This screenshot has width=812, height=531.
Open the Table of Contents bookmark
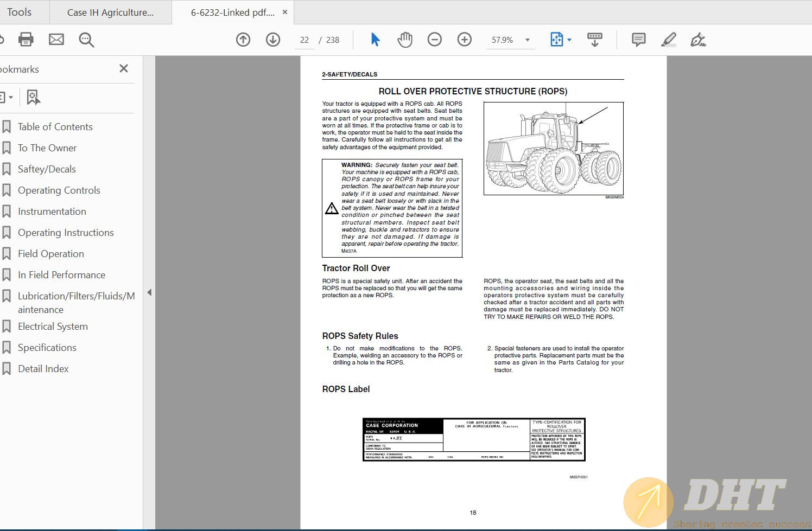[x=55, y=127]
